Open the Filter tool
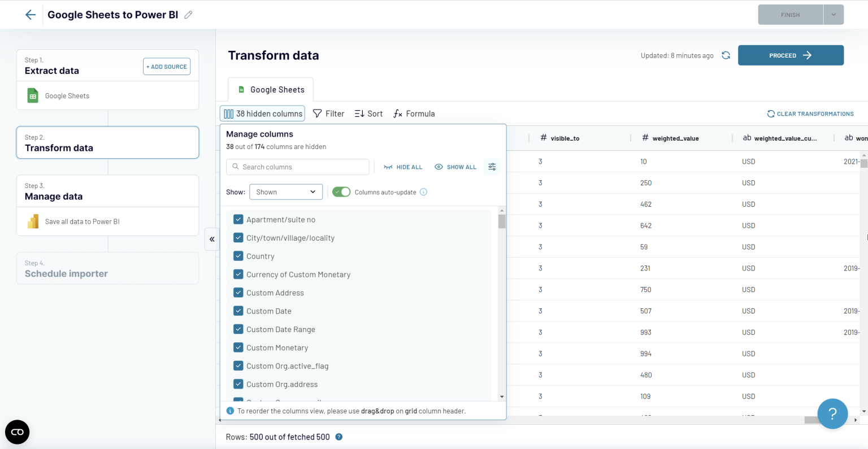 coord(328,114)
